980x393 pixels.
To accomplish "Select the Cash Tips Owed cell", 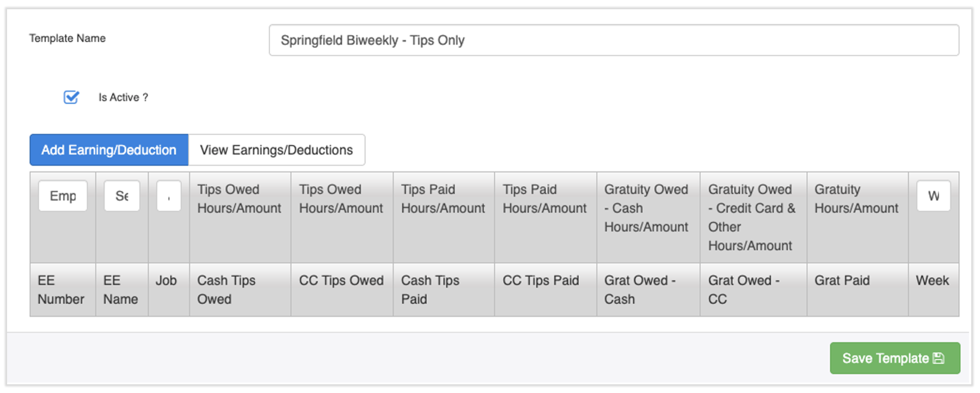I will point(240,290).
